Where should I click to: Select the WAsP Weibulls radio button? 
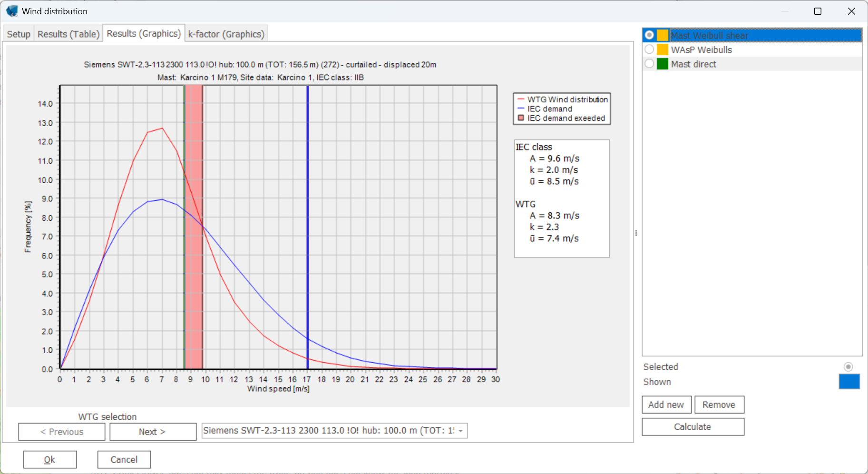click(x=649, y=49)
